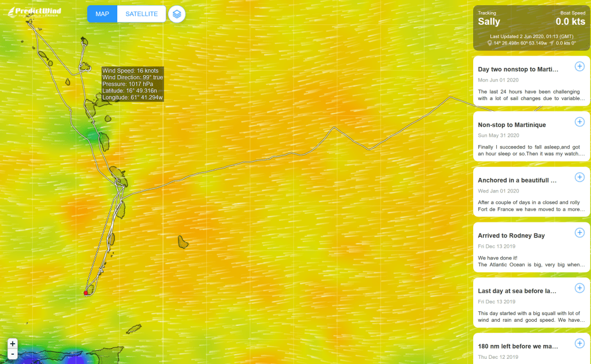
Task: Zoom out of the map
Action: (13, 354)
